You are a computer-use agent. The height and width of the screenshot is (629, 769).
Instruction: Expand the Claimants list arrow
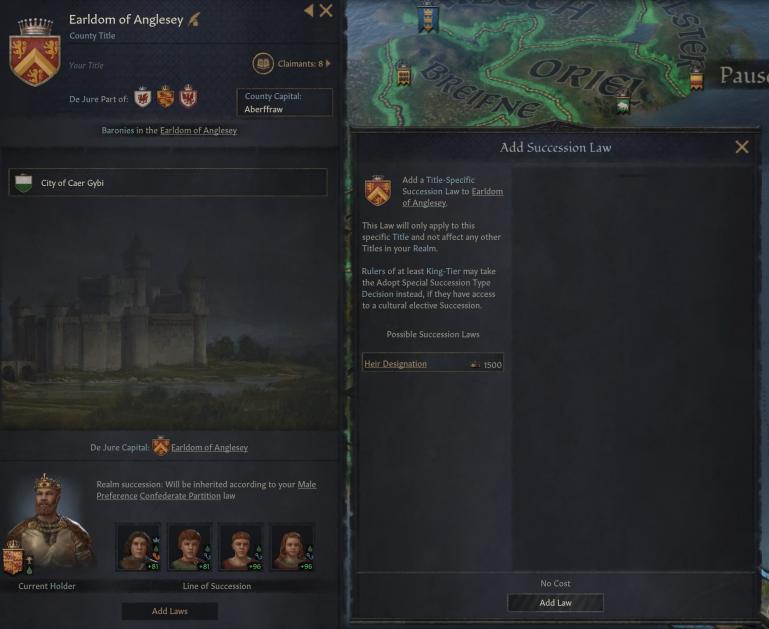tap(328, 64)
